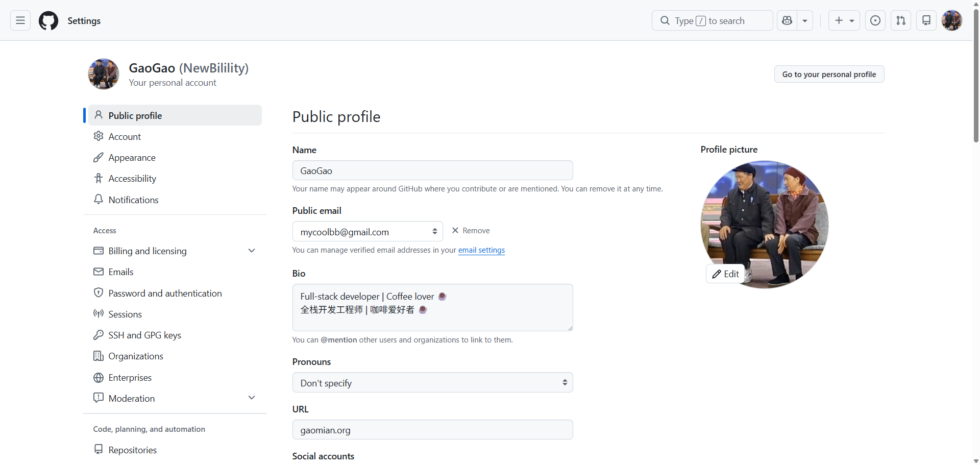Click the Settings title in header
The width and height of the screenshot is (980, 465).
pos(84,20)
